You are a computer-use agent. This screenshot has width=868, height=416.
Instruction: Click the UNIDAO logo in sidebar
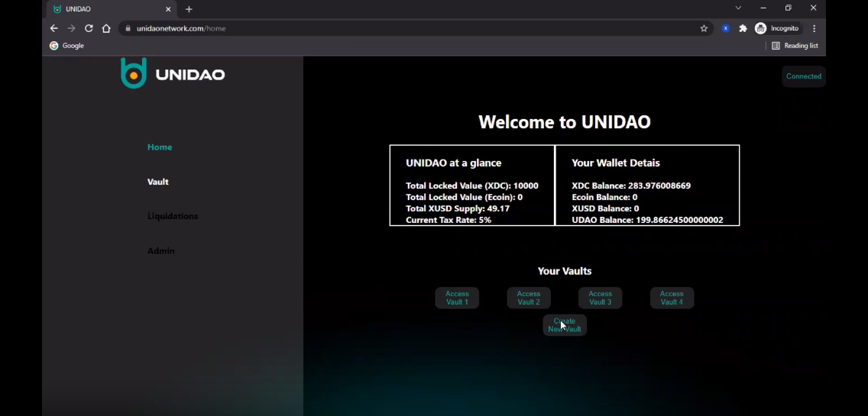(173, 73)
